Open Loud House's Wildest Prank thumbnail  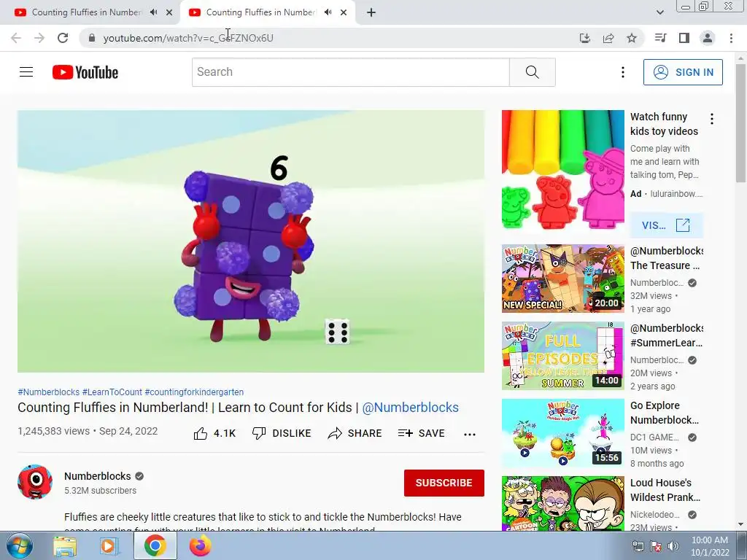click(x=562, y=503)
